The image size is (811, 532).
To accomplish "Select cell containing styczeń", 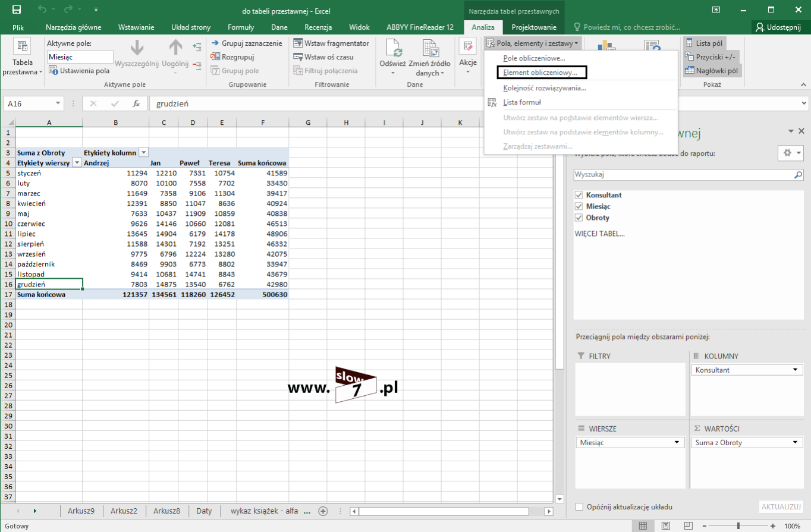I will pos(49,173).
